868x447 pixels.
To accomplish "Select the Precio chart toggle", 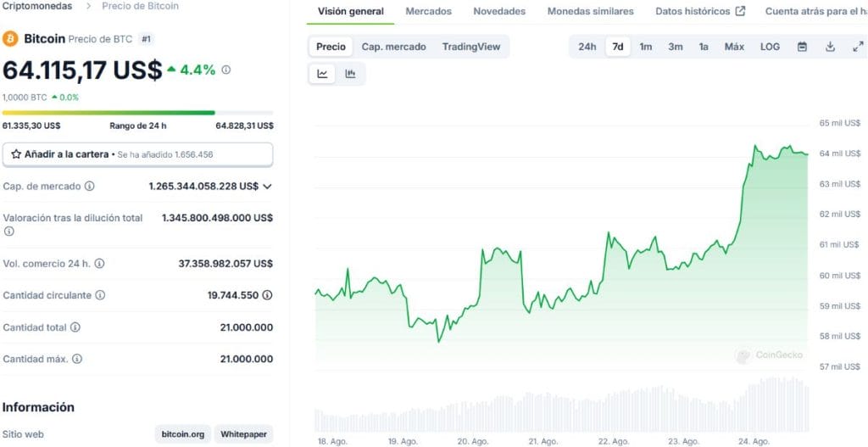I will [331, 47].
